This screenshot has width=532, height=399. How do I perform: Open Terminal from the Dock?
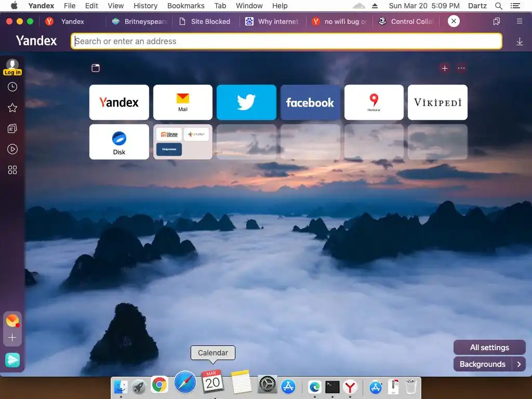332,387
